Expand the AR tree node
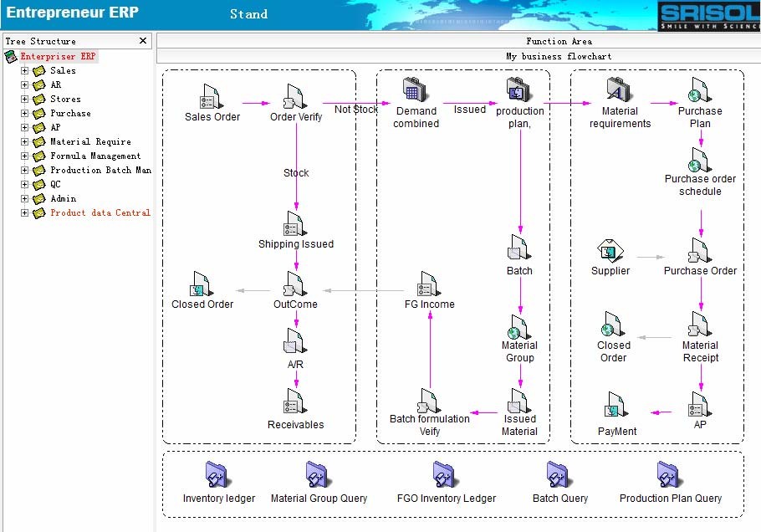The height and width of the screenshot is (532, 761). (x=24, y=84)
